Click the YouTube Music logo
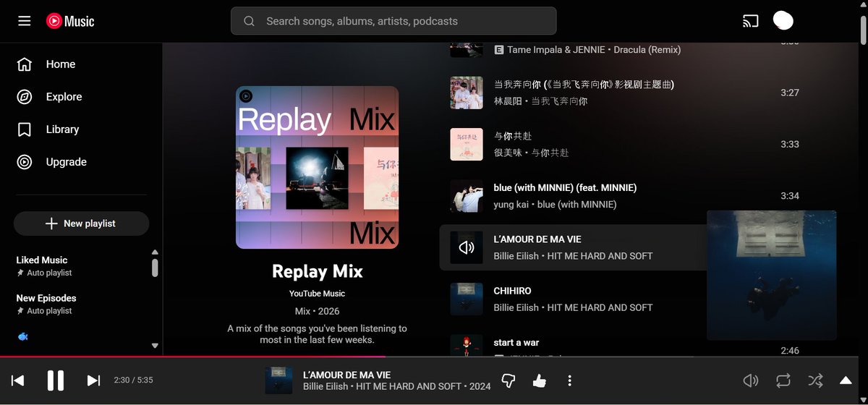Viewport: 868px width, 405px height. [x=70, y=21]
